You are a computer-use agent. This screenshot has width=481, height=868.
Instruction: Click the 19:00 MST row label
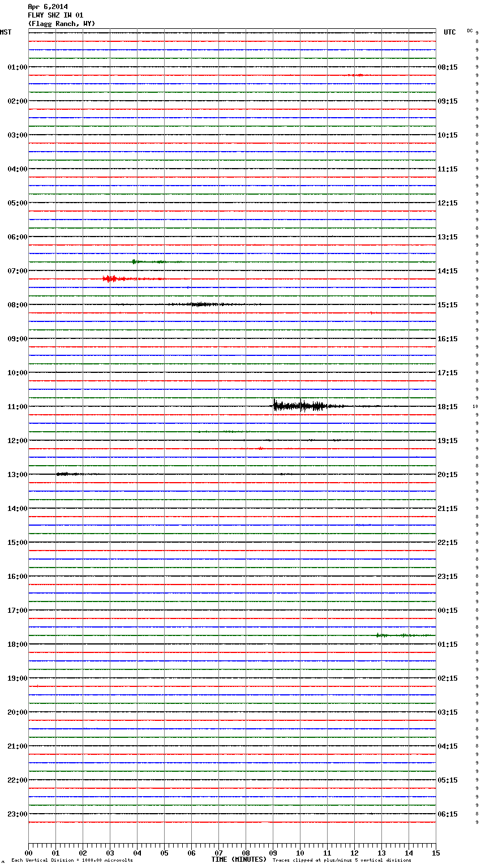coord(17,678)
